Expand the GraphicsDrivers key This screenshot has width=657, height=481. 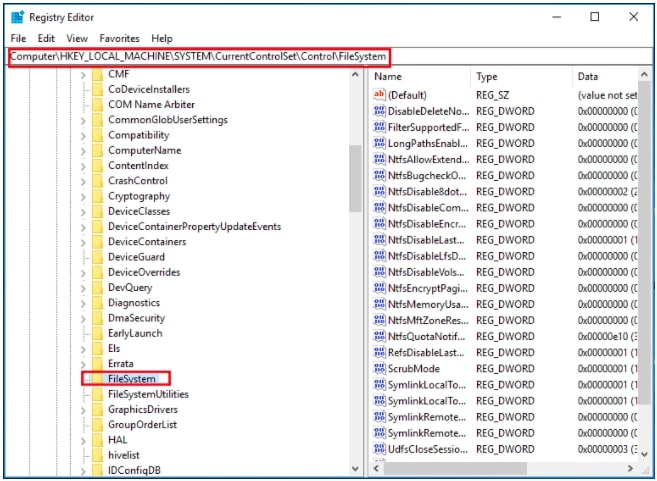click(x=83, y=410)
